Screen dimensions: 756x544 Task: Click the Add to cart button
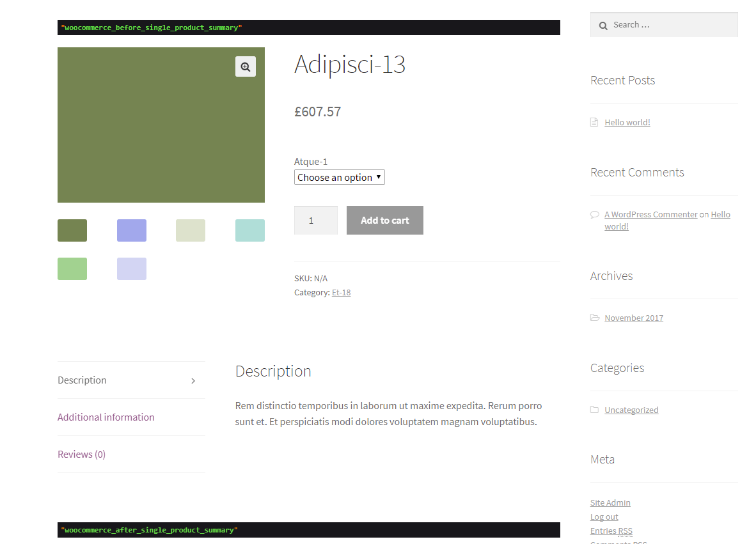coord(385,220)
